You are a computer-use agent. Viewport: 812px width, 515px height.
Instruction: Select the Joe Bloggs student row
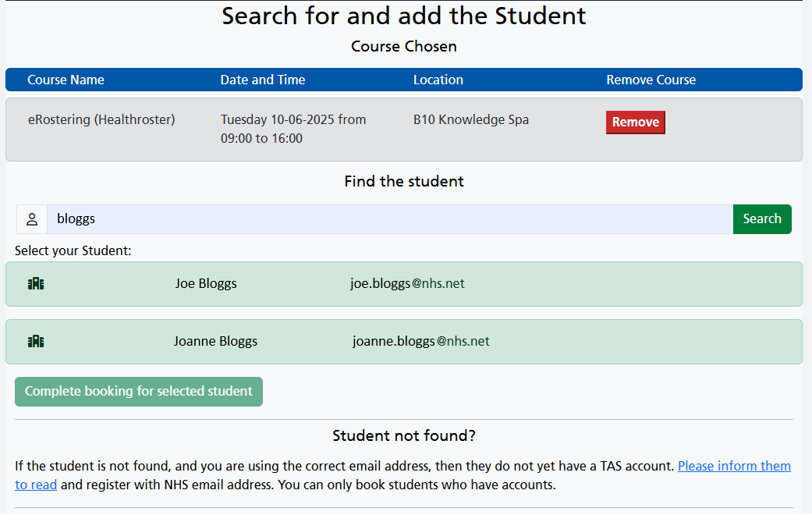pyautogui.click(x=206, y=283)
